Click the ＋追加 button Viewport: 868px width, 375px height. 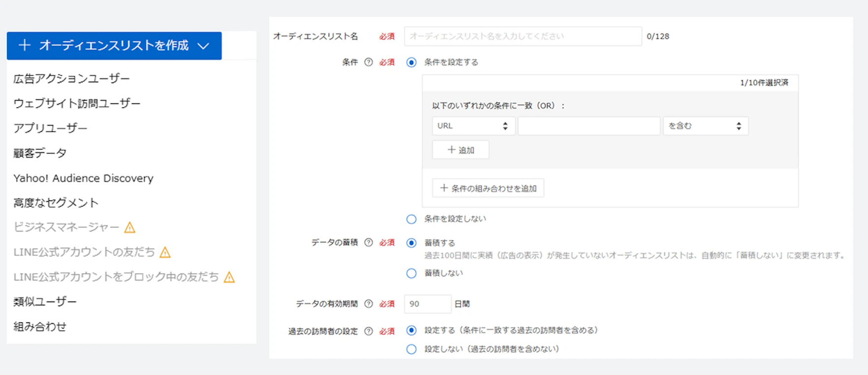pos(461,150)
